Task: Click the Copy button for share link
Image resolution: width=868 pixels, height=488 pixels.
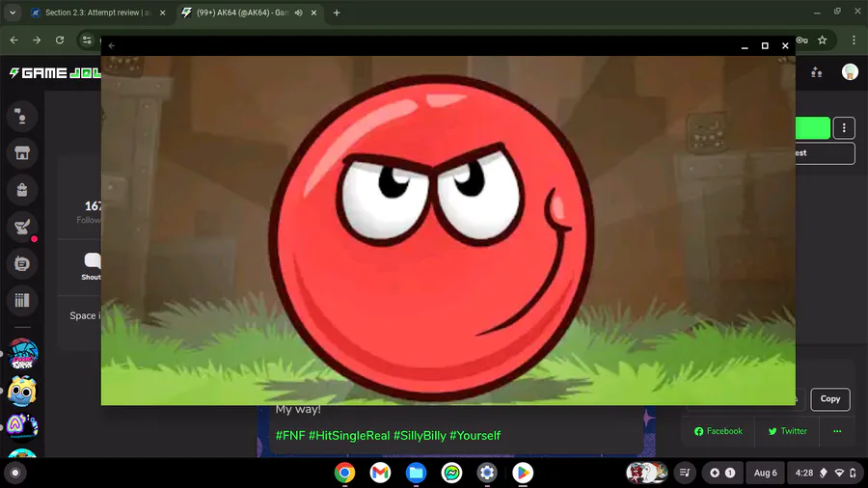Action: pyautogui.click(x=829, y=399)
